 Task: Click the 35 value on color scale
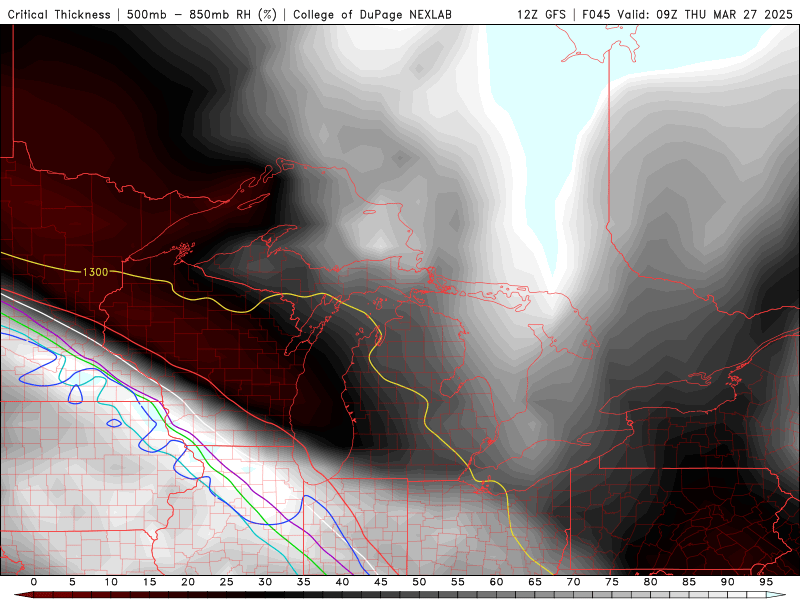pos(304,582)
